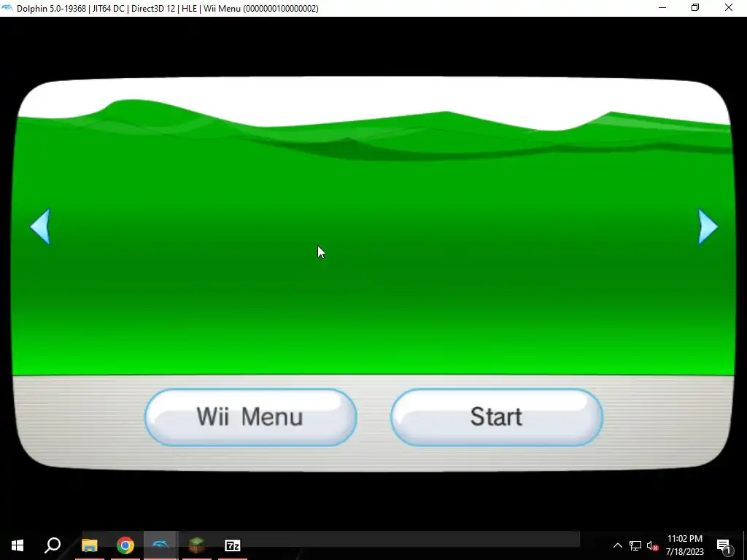This screenshot has height=560, width=747.
Task: Go to the next channel with the right arrow
Action: tap(708, 227)
